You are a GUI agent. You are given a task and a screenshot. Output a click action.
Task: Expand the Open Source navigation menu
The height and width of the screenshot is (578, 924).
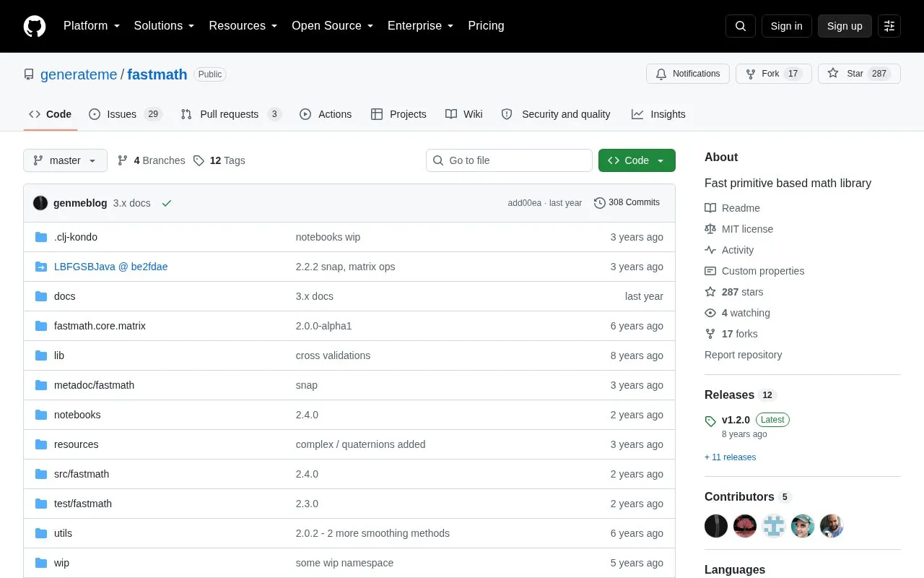click(333, 26)
